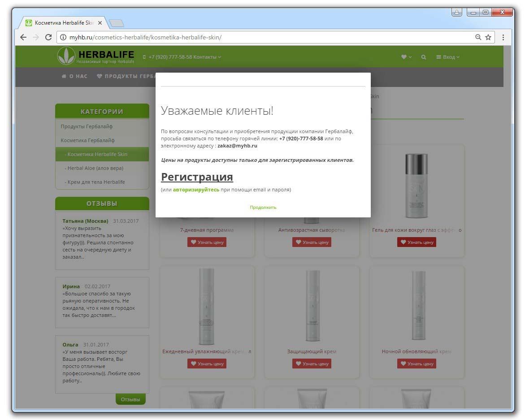Open Chrome three-dot menu

[503, 37]
